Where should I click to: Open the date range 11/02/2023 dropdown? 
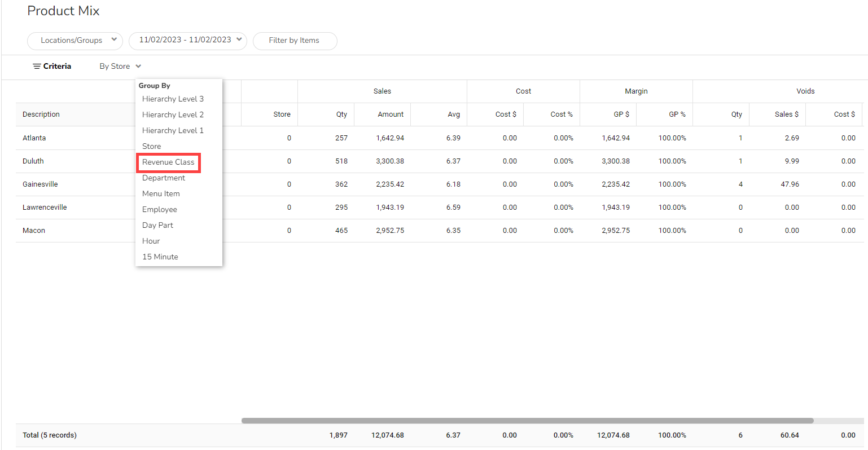click(188, 41)
